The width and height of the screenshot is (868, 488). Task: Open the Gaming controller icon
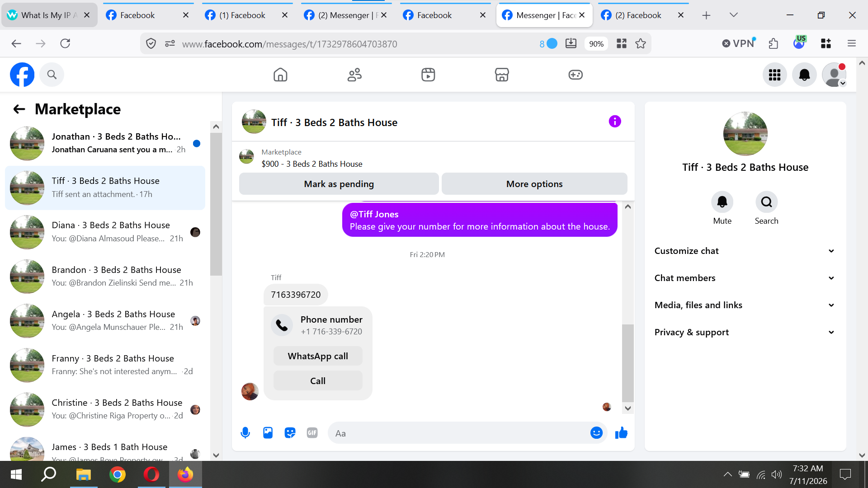click(x=576, y=75)
